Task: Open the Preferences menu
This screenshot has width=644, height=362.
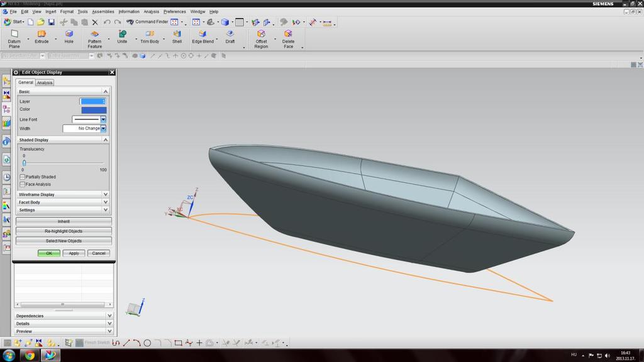Action: [175, 12]
